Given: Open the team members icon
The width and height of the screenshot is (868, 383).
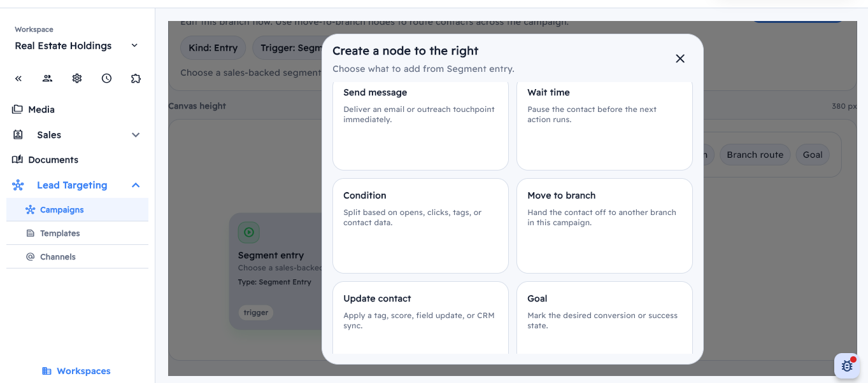Looking at the screenshot, I should tap(48, 78).
